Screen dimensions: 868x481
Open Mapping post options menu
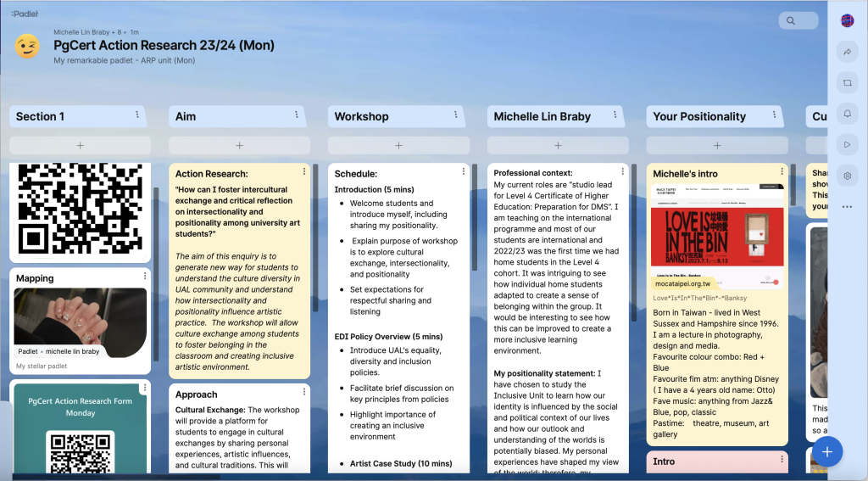point(145,276)
